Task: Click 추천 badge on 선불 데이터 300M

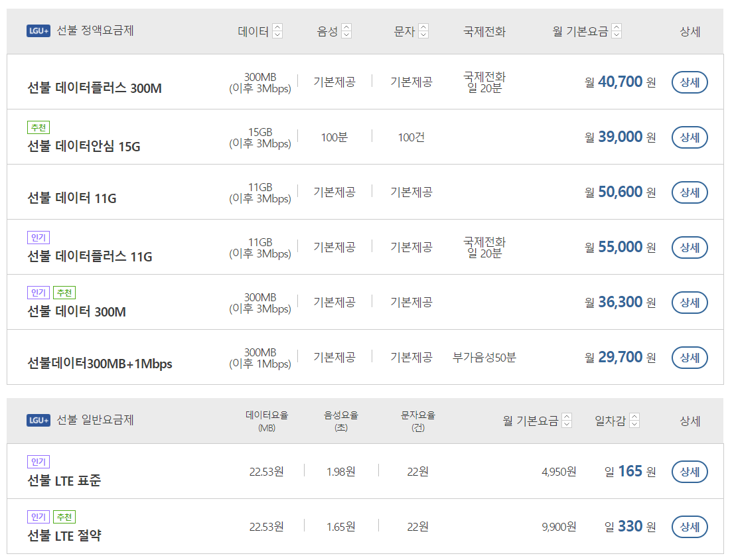Action: [64, 293]
